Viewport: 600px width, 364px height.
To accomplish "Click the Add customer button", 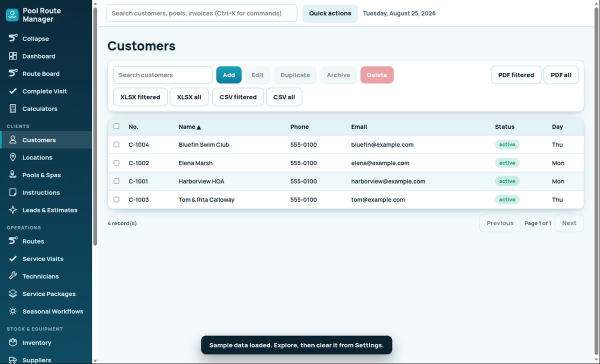I will (229, 75).
